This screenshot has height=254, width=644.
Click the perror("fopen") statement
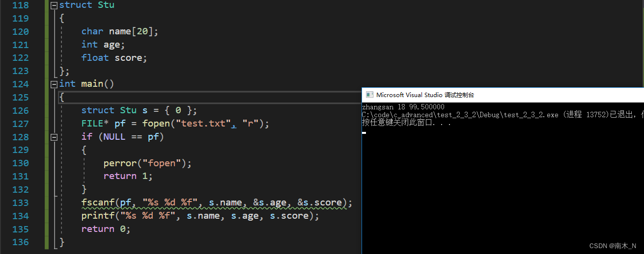pyautogui.click(x=147, y=163)
